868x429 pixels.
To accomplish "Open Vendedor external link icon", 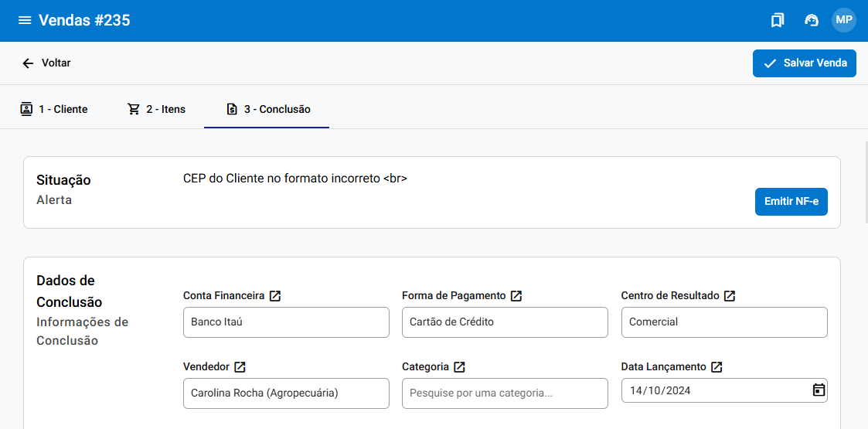I will click(x=240, y=367).
